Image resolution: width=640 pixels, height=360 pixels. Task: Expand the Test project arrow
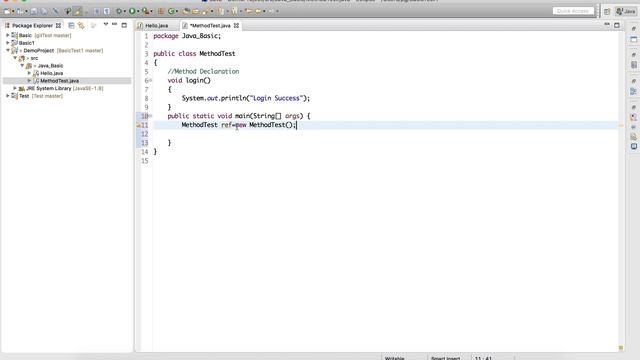8,96
